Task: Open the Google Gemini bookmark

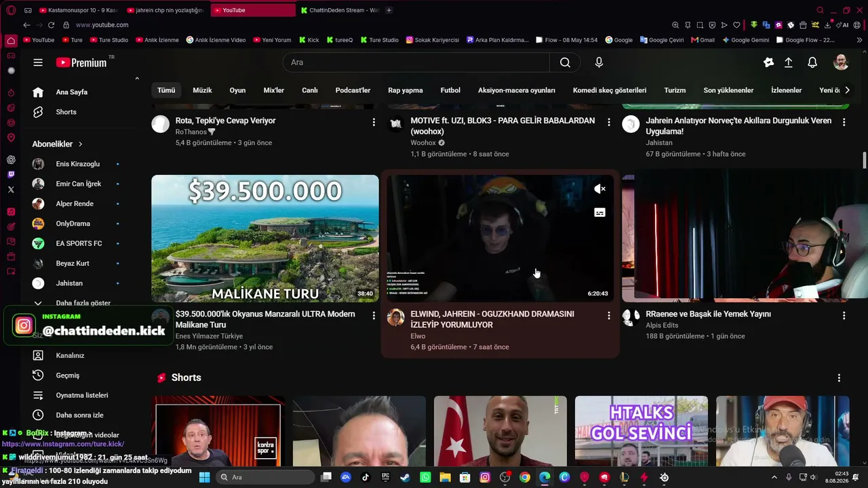Action: tap(745, 40)
